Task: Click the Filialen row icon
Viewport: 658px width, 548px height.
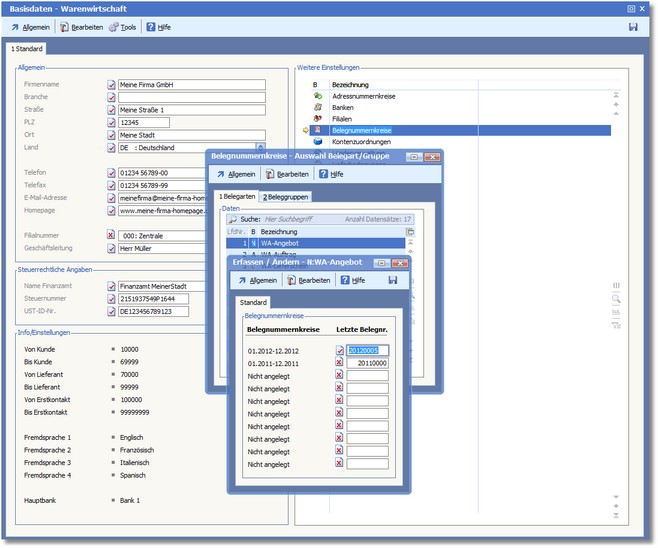Action: [x=317, y=119]
